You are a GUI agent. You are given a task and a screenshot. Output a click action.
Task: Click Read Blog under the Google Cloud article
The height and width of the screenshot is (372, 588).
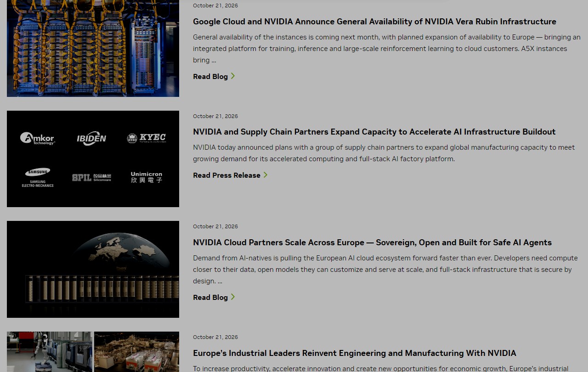point(210,76)
